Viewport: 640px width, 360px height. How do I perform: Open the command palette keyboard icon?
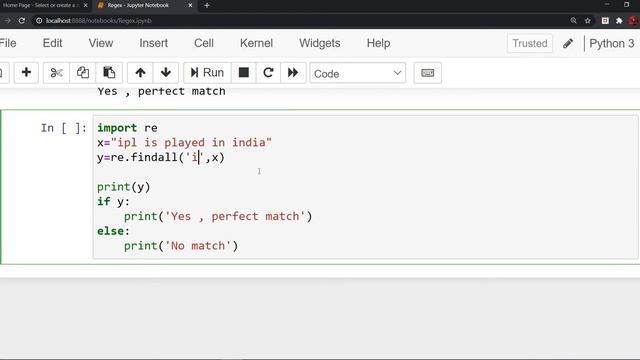(427, 73)
